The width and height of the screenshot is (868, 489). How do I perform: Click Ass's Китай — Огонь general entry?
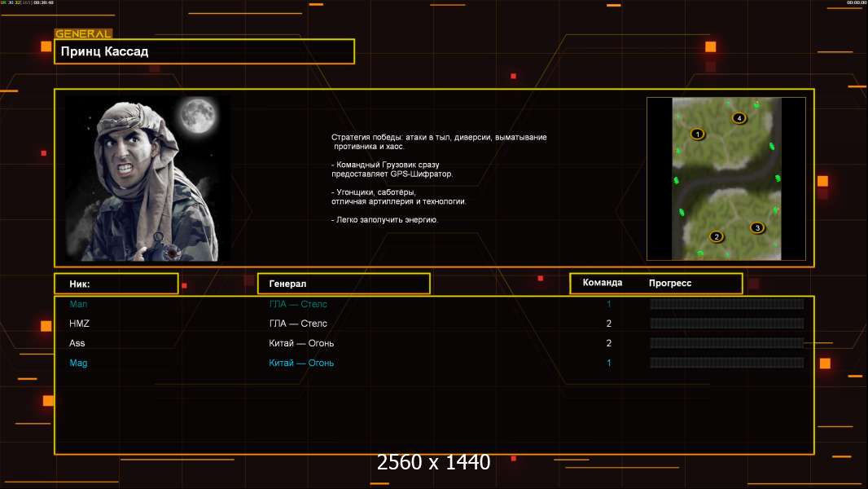[x=301, y=343]
